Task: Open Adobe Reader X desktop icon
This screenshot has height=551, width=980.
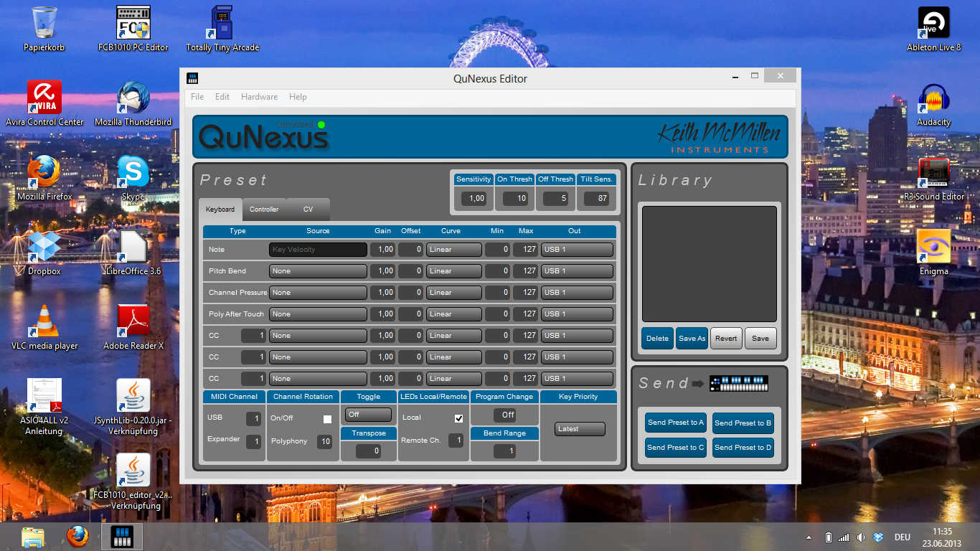Action: click(x=133, y=327)
